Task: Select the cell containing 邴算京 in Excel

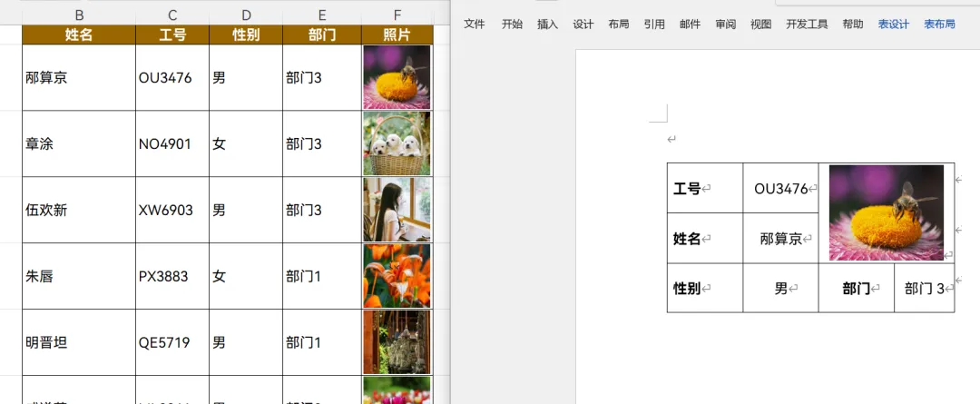Action: 79,77
